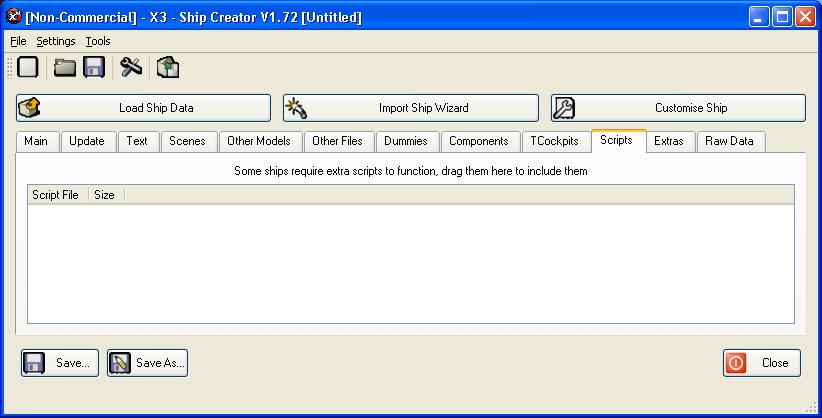Click the Load Ship Data button
Screen dimensions: 822x418
[143, 108]
